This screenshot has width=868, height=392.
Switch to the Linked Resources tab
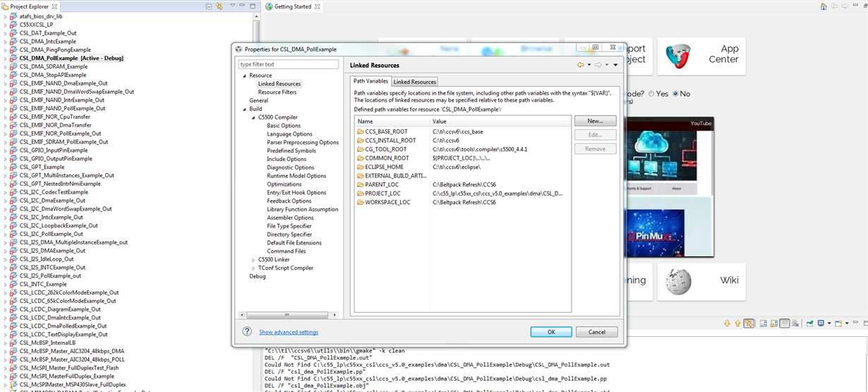415,82
